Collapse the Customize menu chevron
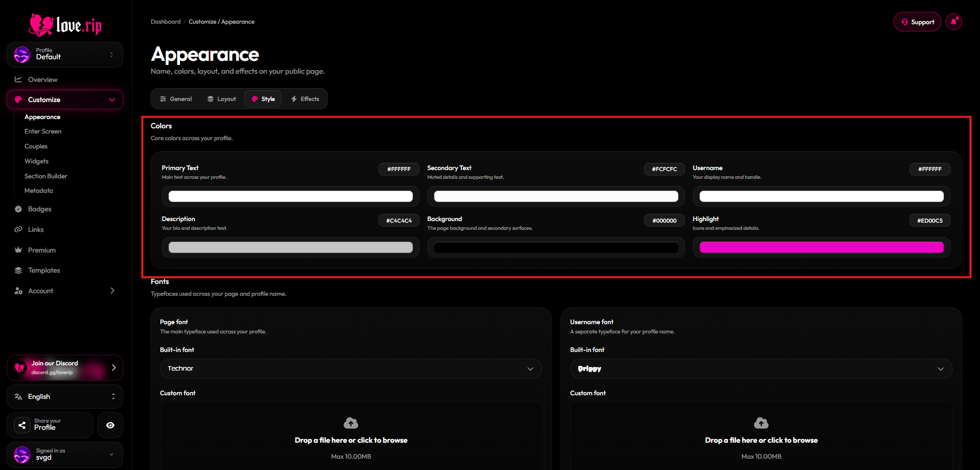980x470 pixels. tap(112, 99)
